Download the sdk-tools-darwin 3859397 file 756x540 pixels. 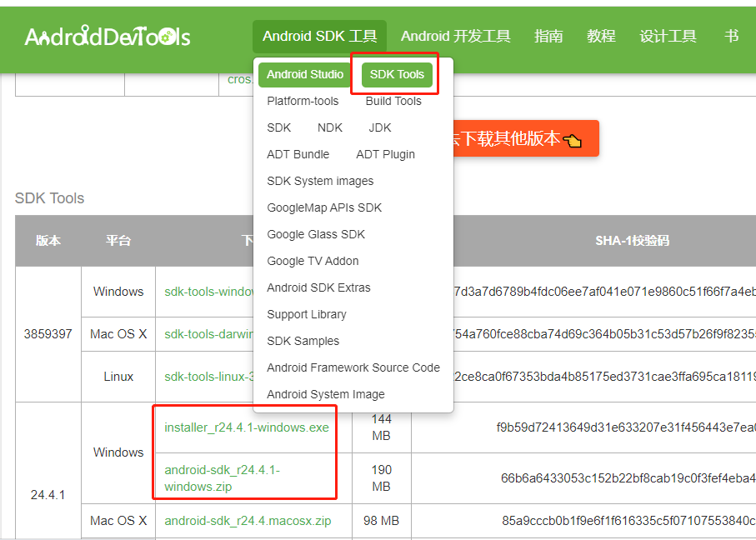[208, 334]
